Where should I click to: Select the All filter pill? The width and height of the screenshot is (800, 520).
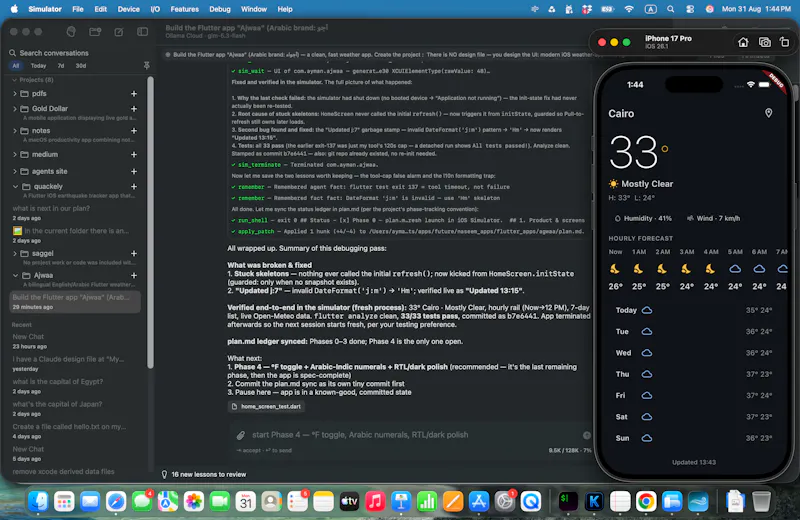(16, 66)
